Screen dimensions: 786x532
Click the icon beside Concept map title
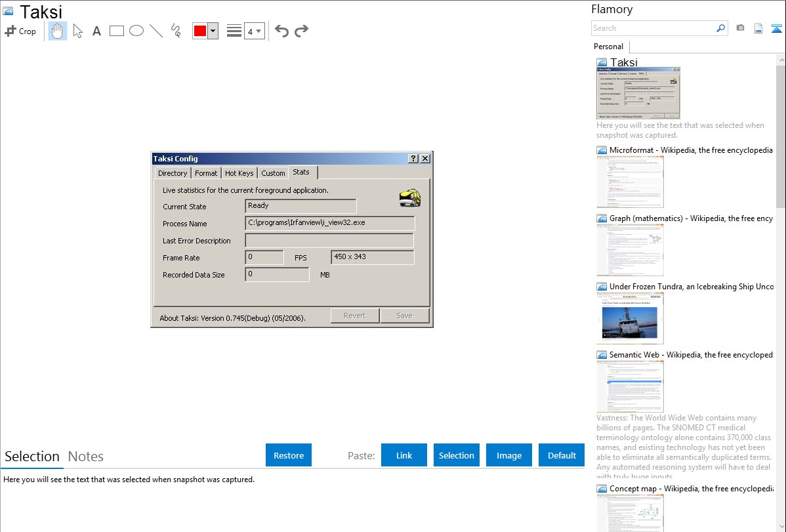[x=602, y=489]
